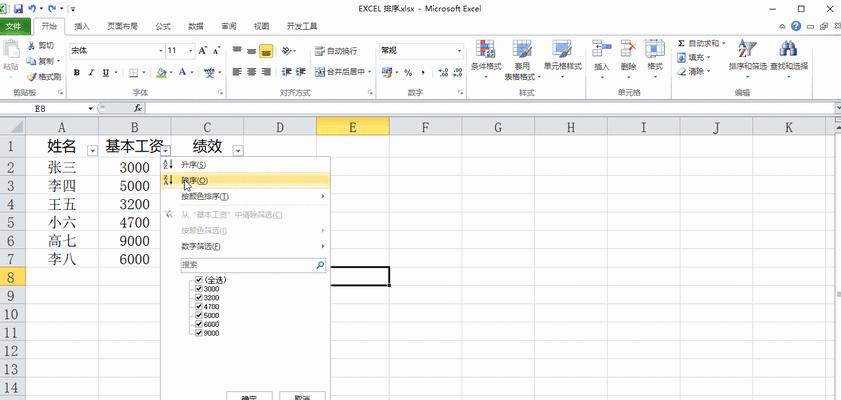Click the Bold formatting icon
The image size is (841, 400).
point(76,72)
